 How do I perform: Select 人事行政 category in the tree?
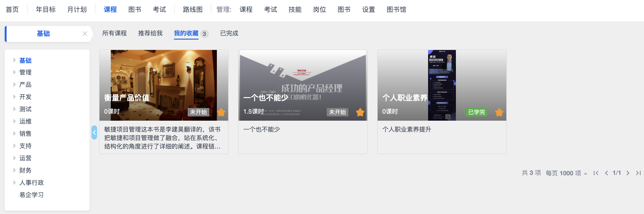tap(32, 183)
